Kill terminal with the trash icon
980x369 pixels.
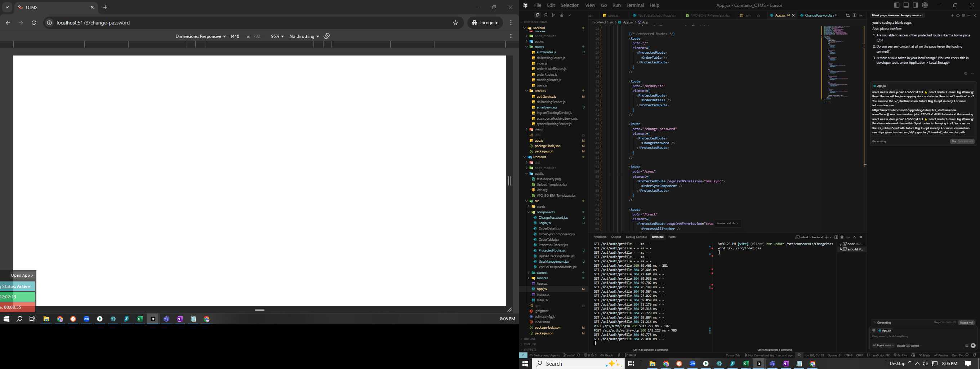point(842,237)
